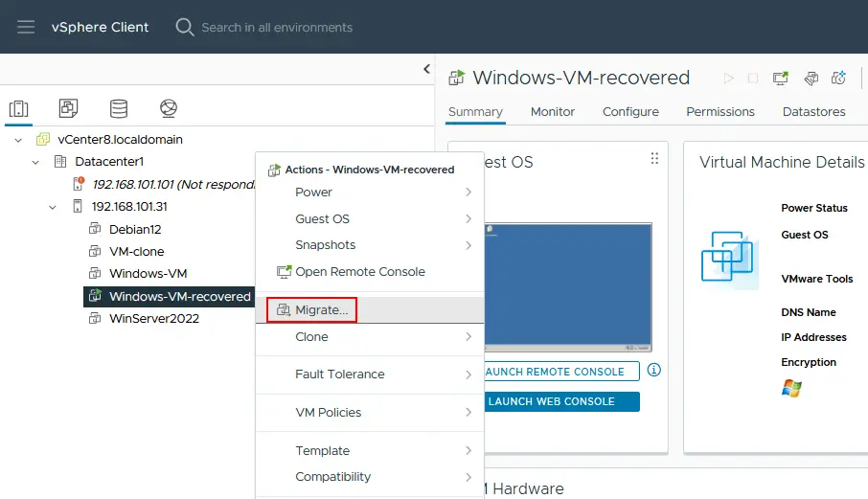Click the vCenter server icon in the tree
The height and width of the screenshot is (499, 868).
[42, 140]
